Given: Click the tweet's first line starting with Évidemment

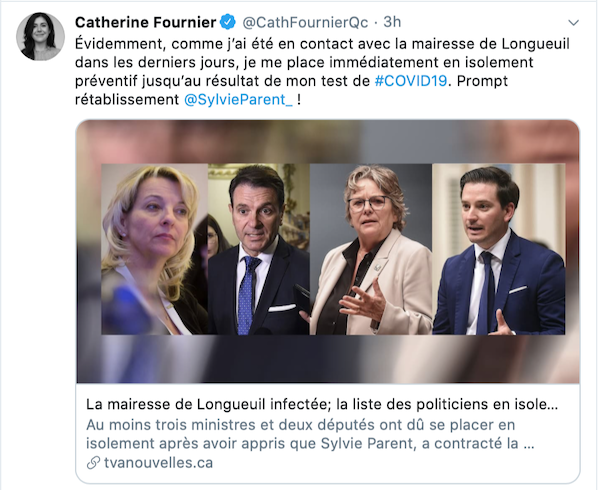Looking at the screenshot, I should [x=322, y=44].
